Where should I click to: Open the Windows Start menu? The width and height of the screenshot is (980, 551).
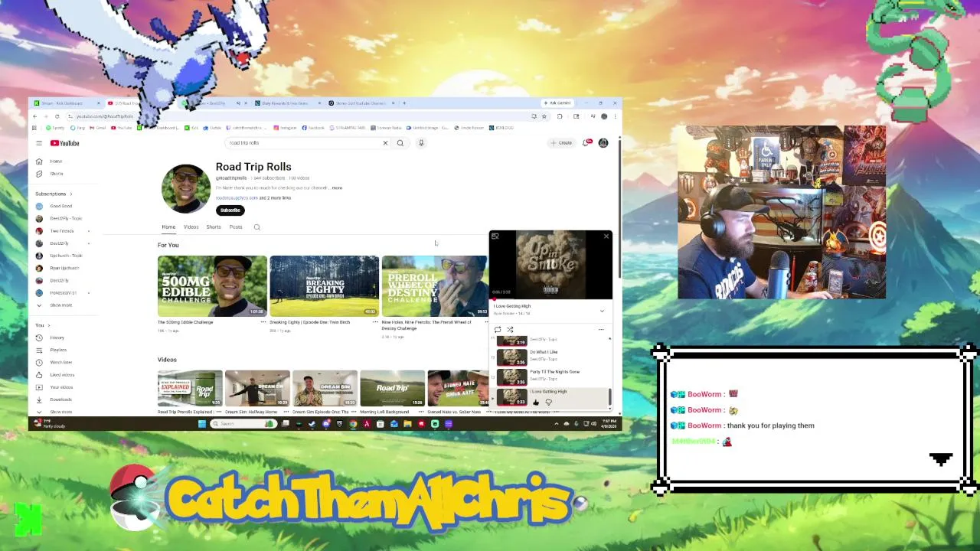[202, 423]
